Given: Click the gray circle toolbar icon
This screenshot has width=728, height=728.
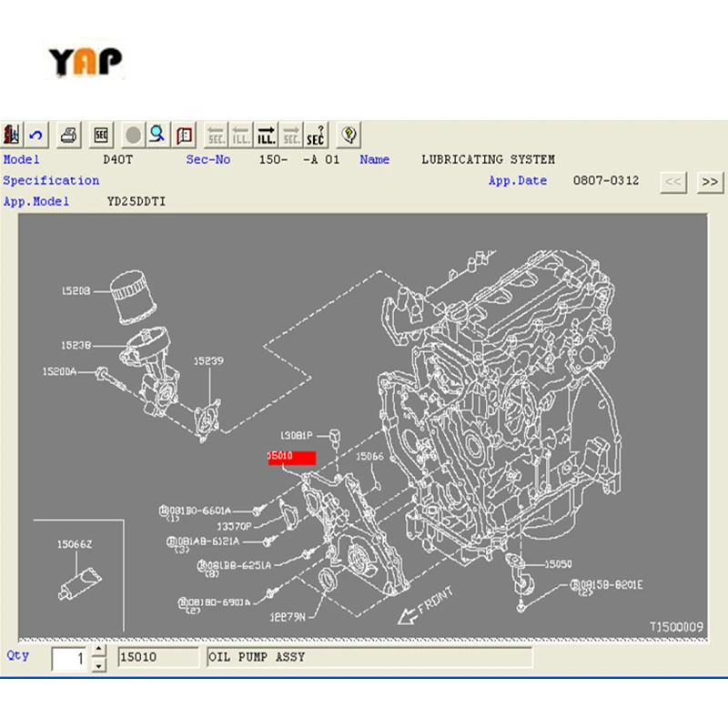Looking at the screenshot, I should pyautogui.click(x=133, y=135).
